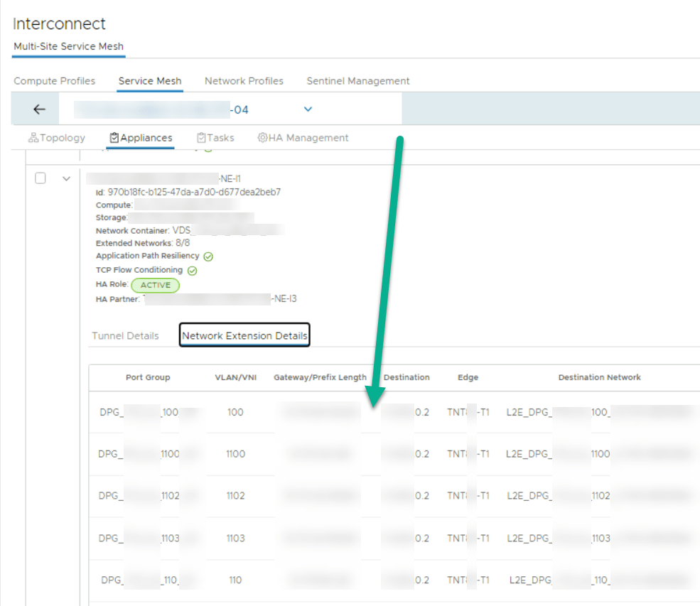Switch to the Compute Profiles tab

[55, 81]
